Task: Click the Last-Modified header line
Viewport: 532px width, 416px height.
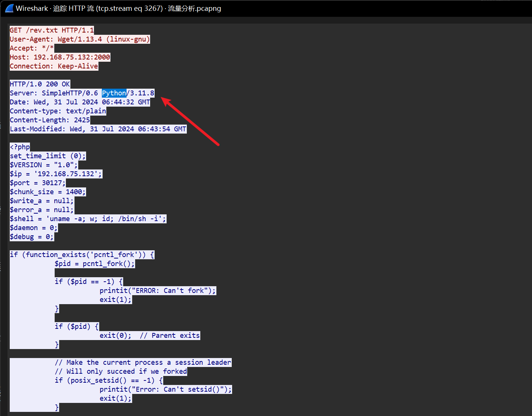Action: [98, 129]
